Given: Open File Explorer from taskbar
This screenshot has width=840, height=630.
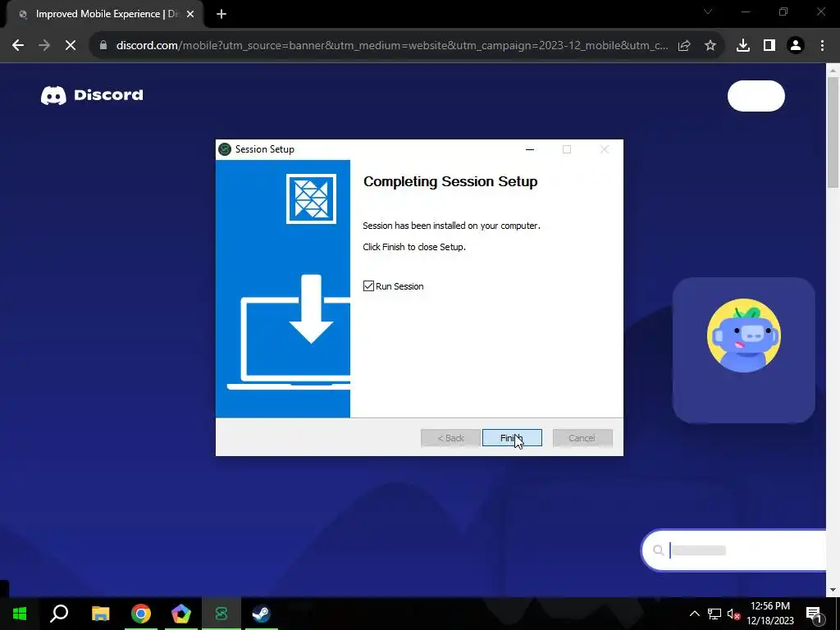Looking at the screenshot, I should click(x=100, y=614).
